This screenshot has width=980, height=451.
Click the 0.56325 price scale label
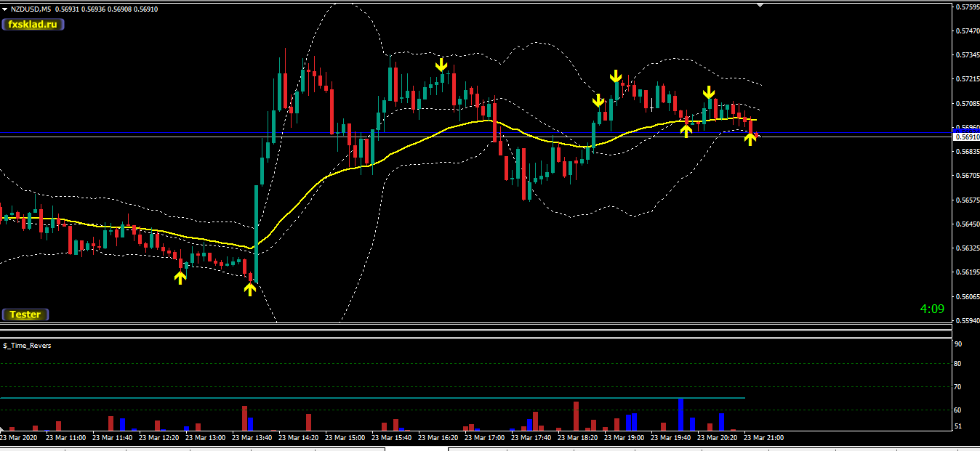click(968, 248)
